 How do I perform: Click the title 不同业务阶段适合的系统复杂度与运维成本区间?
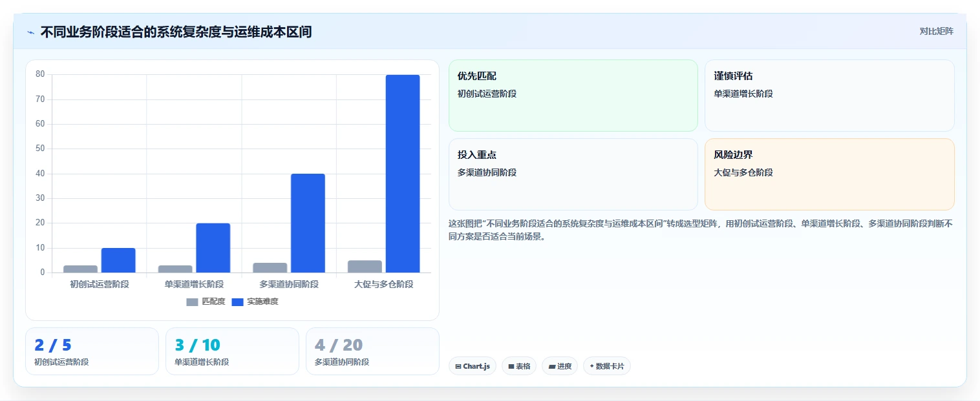176,32
